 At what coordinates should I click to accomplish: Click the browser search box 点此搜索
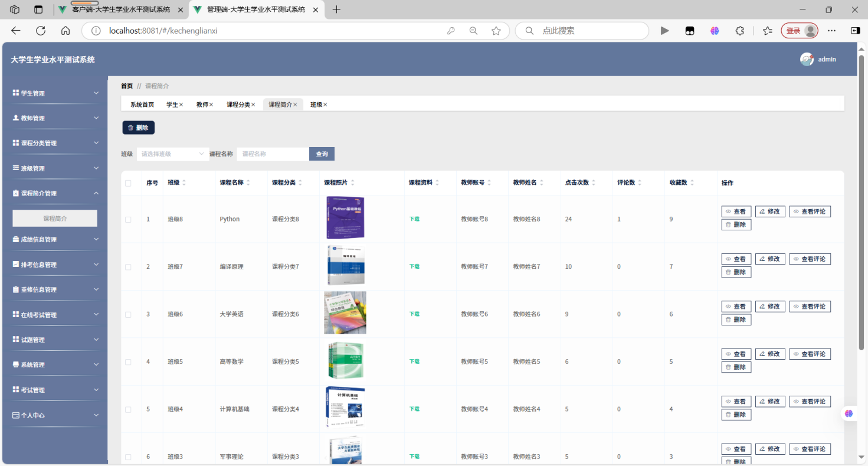[x=582, y=31]
